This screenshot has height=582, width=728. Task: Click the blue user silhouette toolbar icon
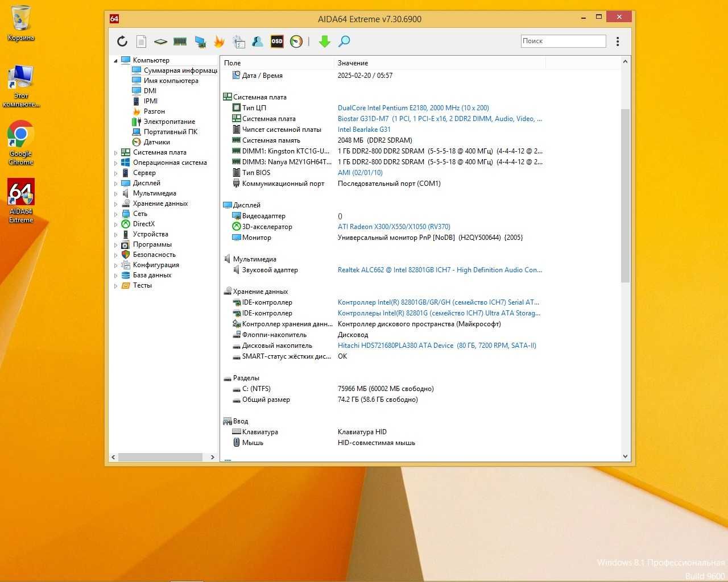(258, 41)
